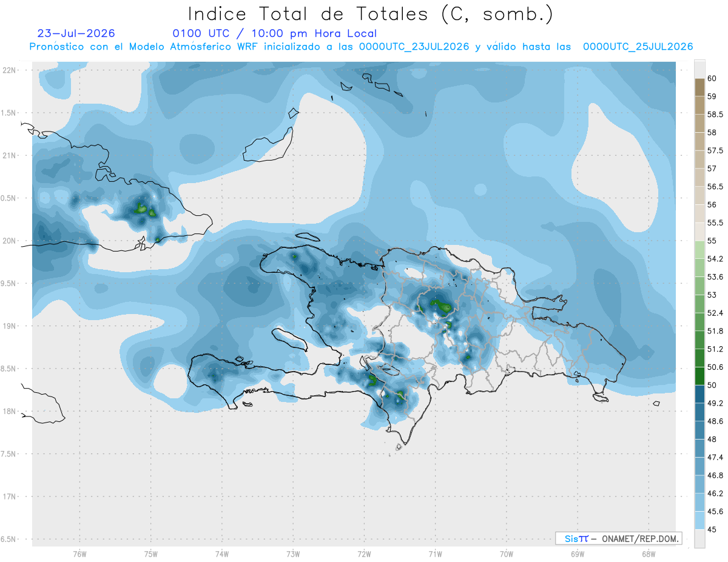The image size is (728, 562).
Task: Pick the pale green swatch between 54.2 and 55
Action: [x=699, y=250]
